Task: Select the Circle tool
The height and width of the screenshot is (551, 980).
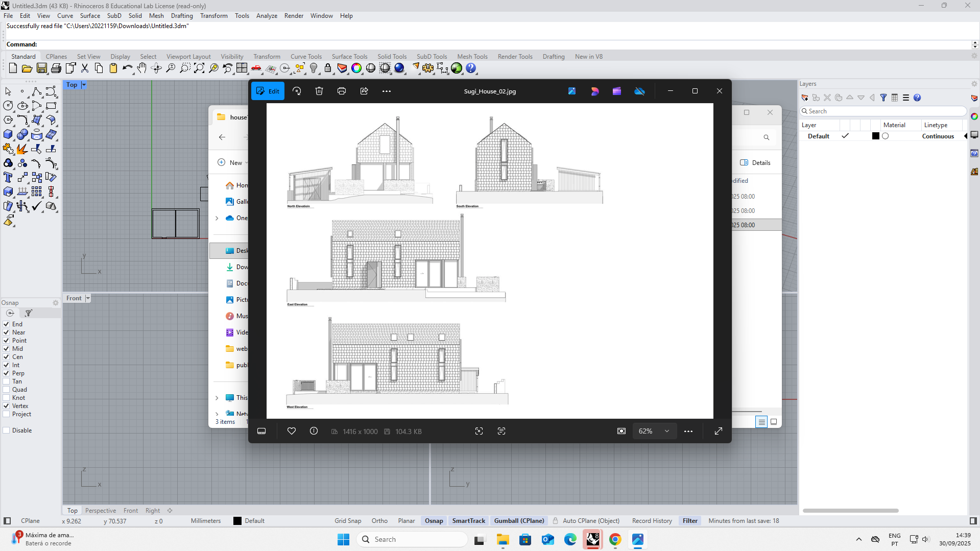Action: [8, 106]
